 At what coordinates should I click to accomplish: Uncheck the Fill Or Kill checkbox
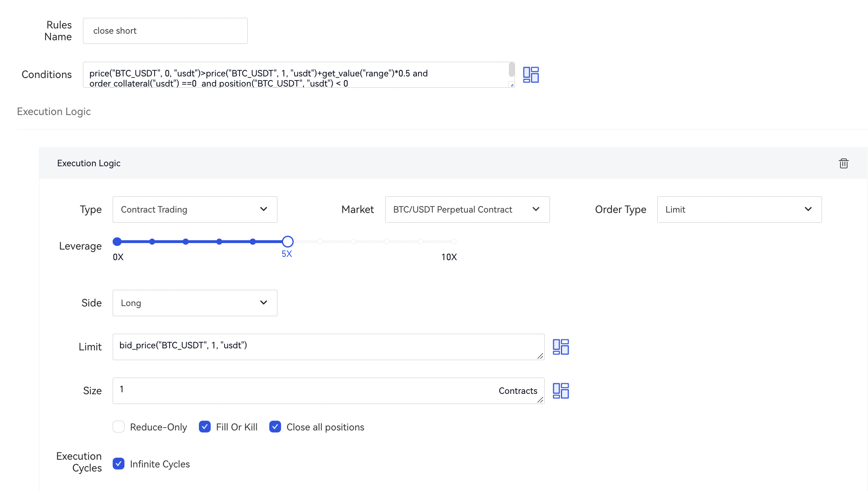205,427
